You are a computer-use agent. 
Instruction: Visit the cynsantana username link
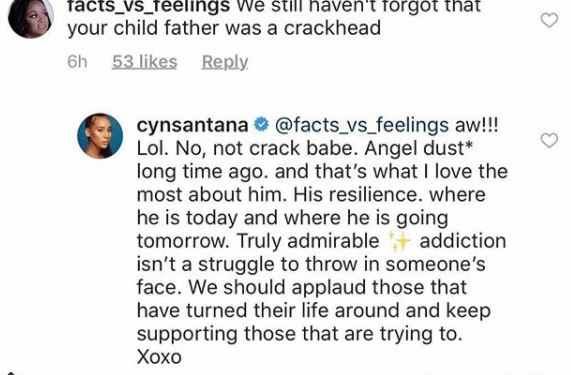click(193, 125)
